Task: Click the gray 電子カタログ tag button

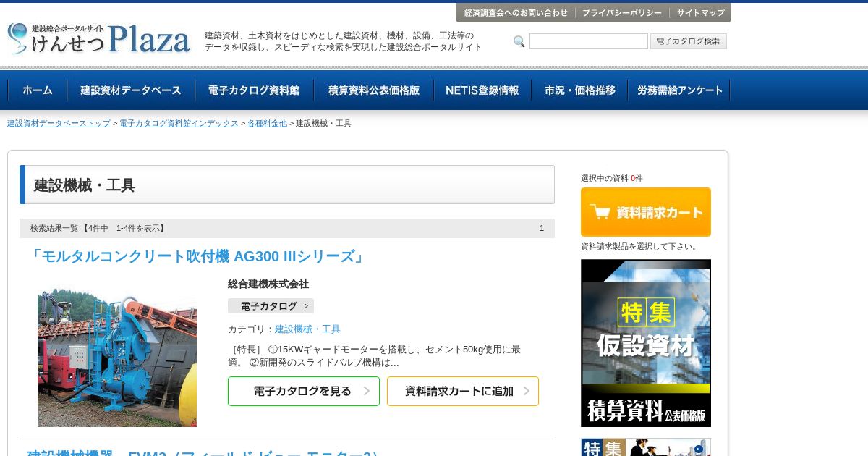Action: tap(271, 306)
